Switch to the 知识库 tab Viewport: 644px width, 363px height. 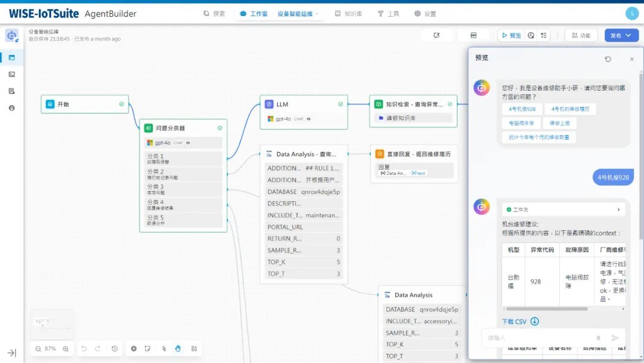click(x=348, y=14)
